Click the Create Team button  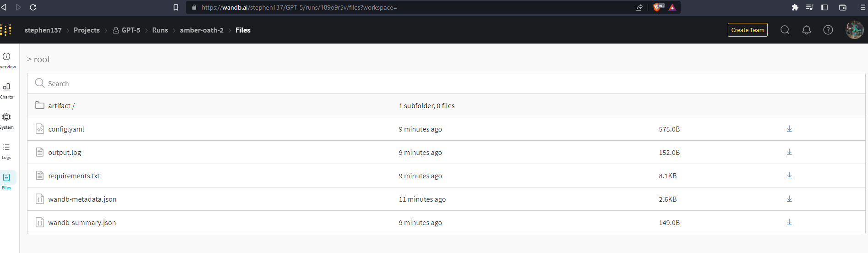[748, 30]
